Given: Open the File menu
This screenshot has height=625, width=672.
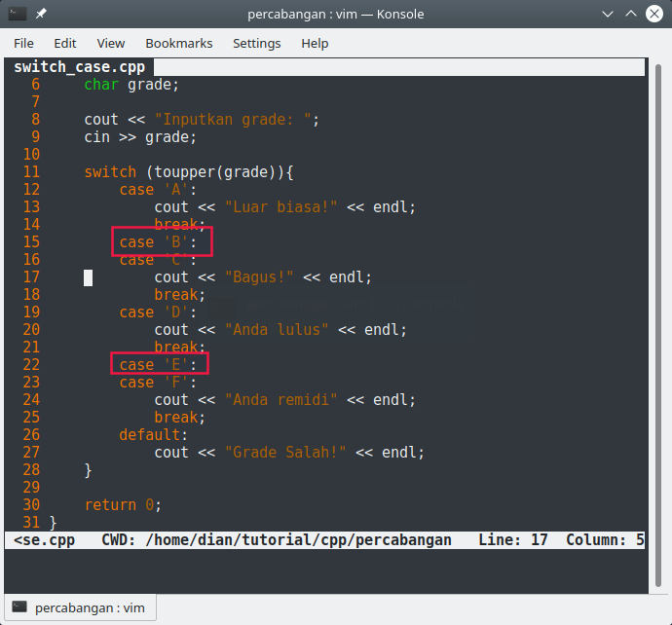Looking at the screenshot, I should [23, 44].
